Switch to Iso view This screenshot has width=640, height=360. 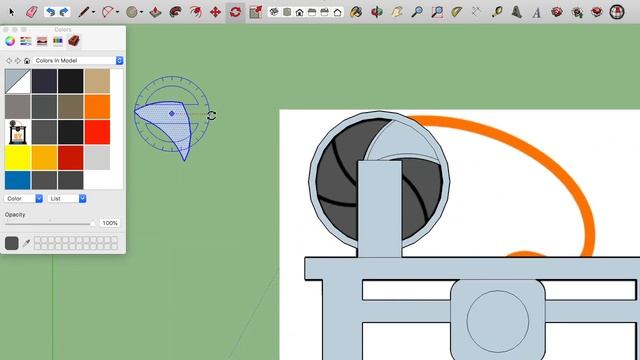pos(274,12)
